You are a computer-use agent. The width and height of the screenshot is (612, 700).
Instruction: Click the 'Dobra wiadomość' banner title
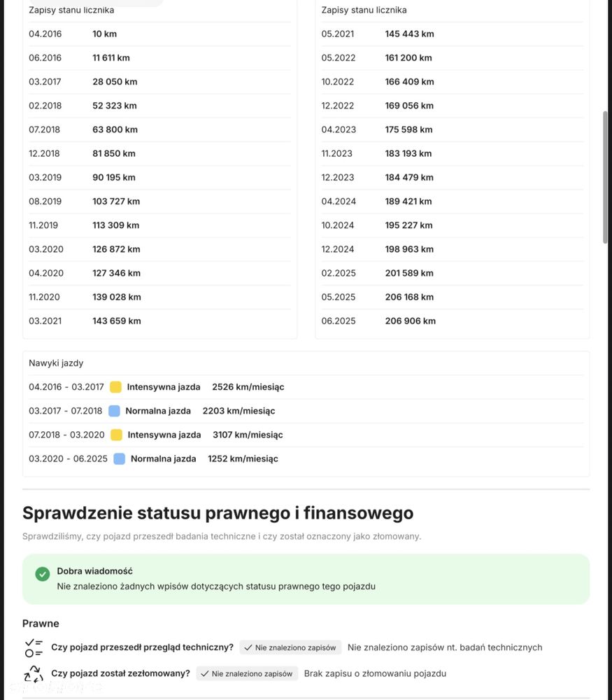94,571
